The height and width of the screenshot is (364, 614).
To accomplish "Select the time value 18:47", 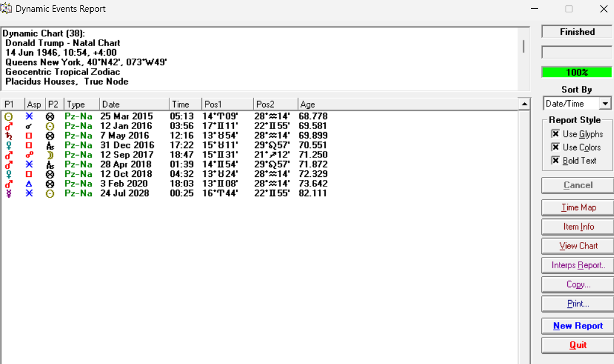I will (x=181, y=155).
